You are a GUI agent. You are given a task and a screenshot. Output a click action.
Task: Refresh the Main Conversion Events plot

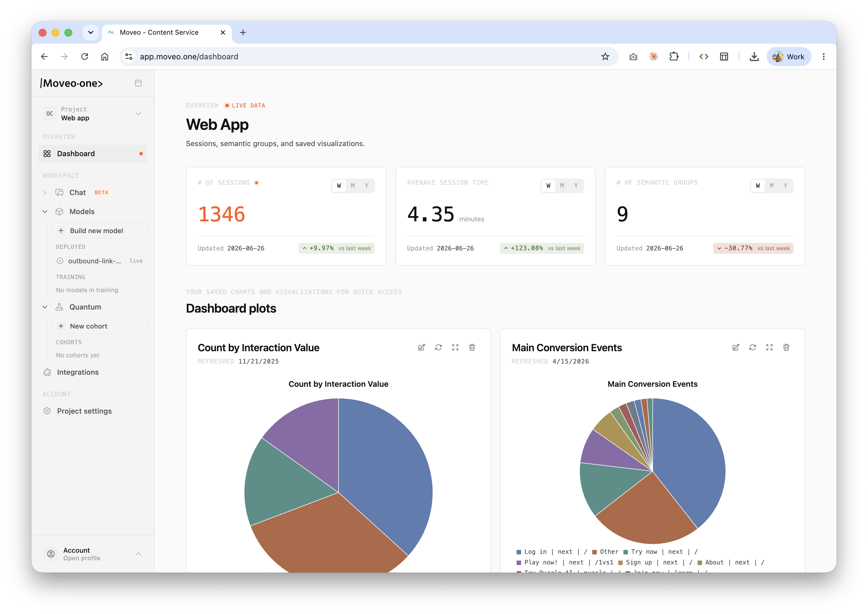point(752,348)
